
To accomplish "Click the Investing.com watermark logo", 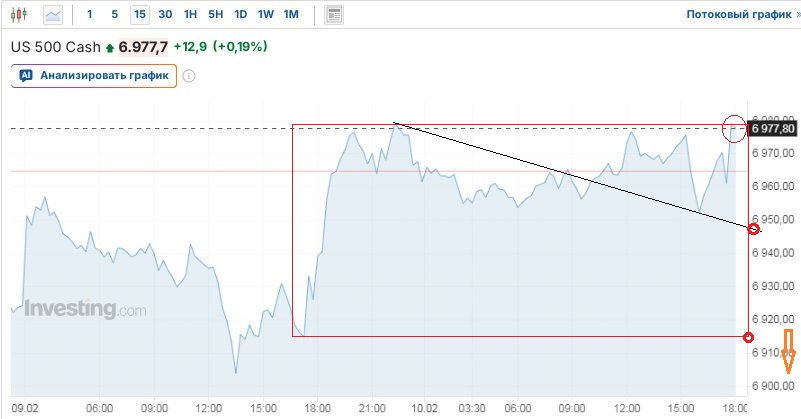I will click(x=85, y=309).
